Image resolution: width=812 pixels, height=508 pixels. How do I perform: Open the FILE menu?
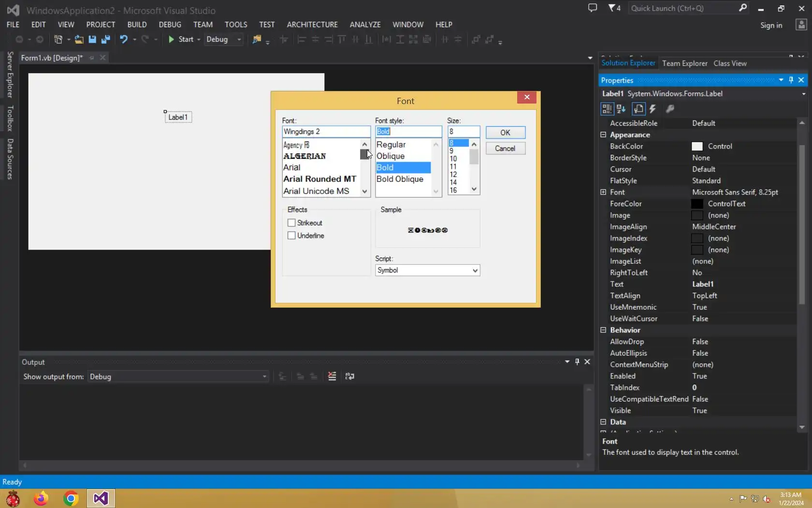13,25
